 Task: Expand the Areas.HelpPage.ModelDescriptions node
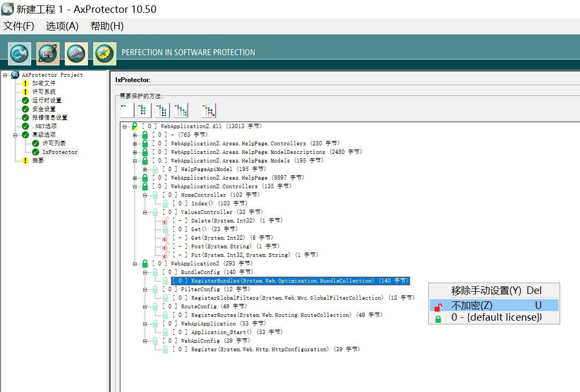click(135, 152)
